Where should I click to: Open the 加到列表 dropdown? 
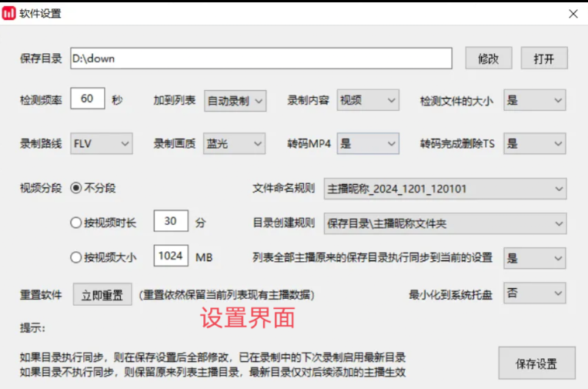click(x=235, y=100)
